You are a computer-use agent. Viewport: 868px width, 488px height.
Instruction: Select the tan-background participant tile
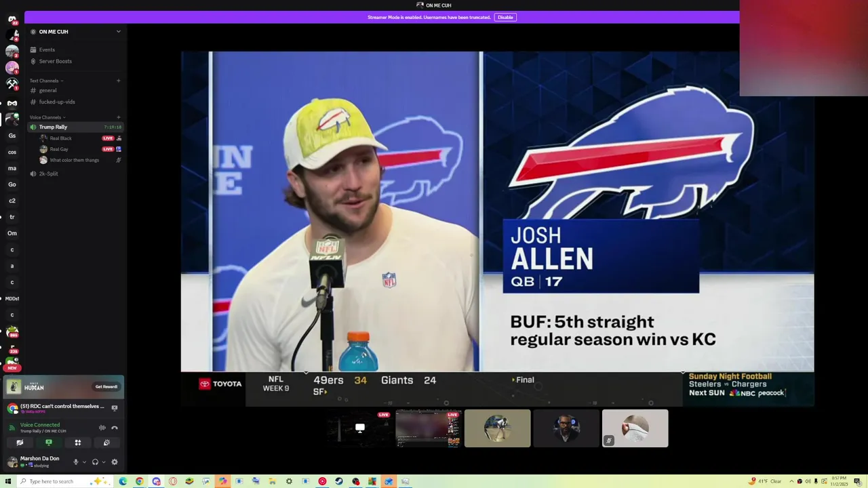pyautogui.click(x=498, y=428)
